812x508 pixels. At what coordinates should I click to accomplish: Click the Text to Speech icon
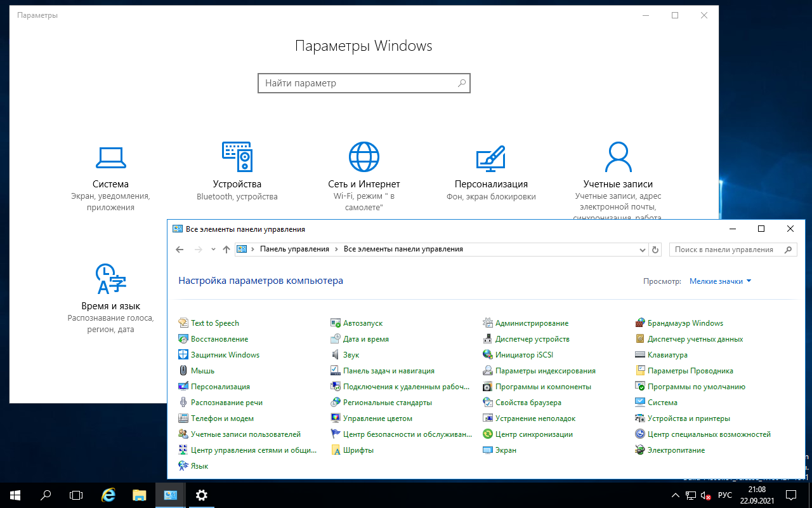pos(183,323)
